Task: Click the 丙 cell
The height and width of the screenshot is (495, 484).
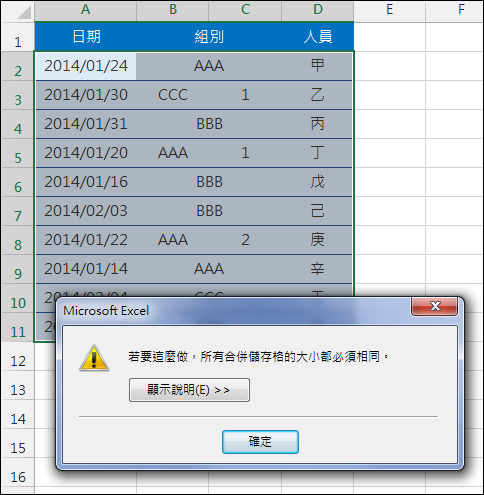Action: [317, 124]
